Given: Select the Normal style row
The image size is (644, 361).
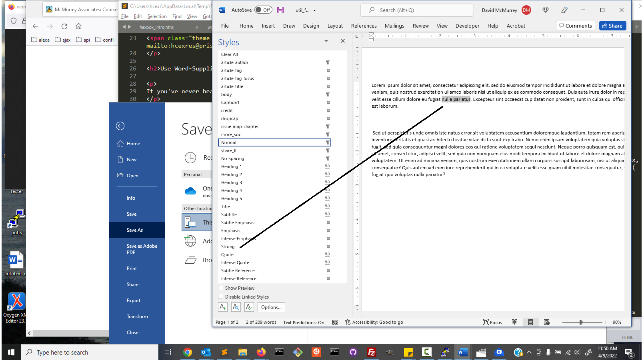Looking at the screenshot, I should (274, 142).
